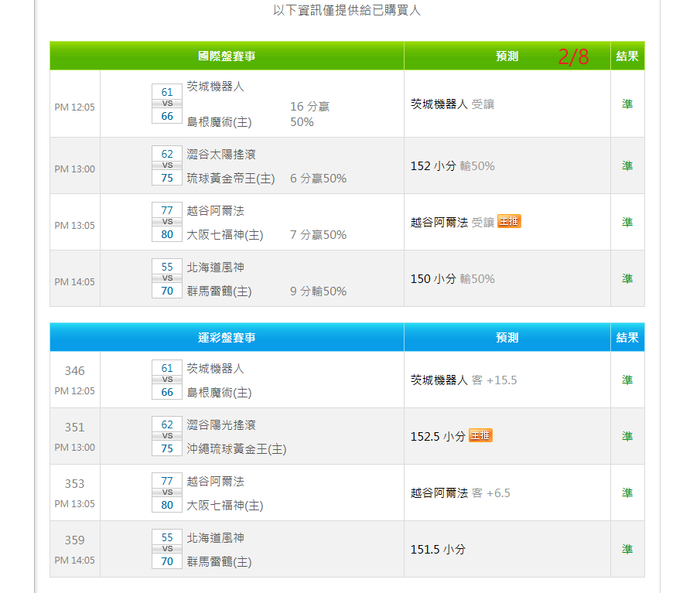
Task: Click the 主推 badge beside 152.5 小分
Action: coord(480,435)
